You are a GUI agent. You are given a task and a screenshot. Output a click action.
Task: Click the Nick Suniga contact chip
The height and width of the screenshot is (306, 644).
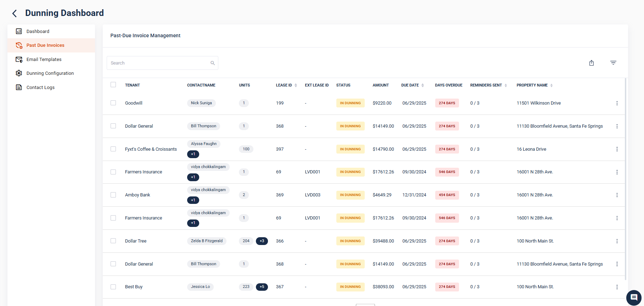click(201, 103)
